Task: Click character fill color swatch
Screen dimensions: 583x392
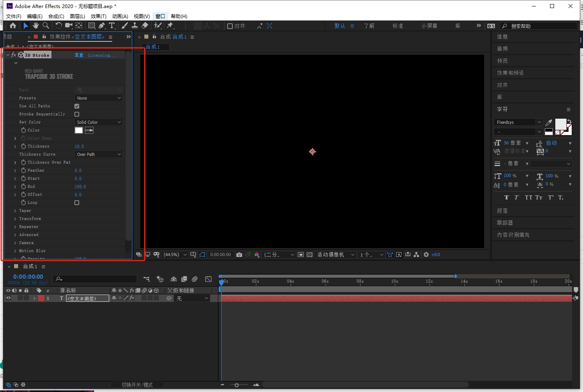Action: point(560,124)
